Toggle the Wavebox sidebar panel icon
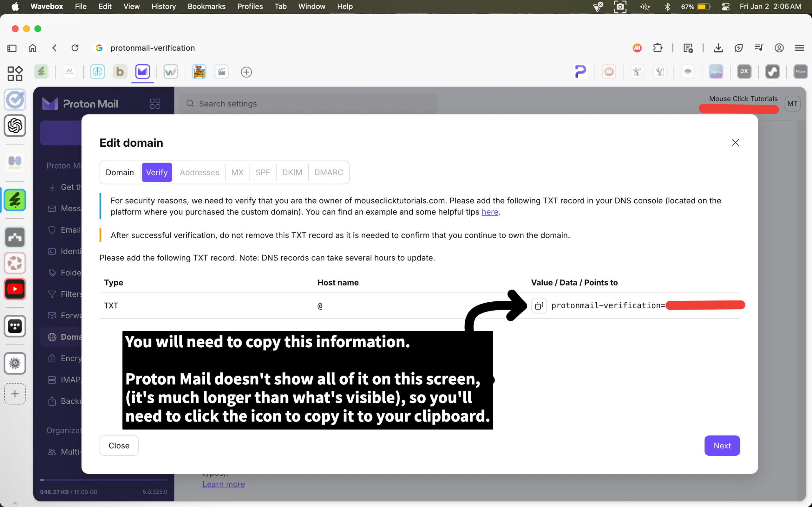The image size is (812, 507). point(12,48)
